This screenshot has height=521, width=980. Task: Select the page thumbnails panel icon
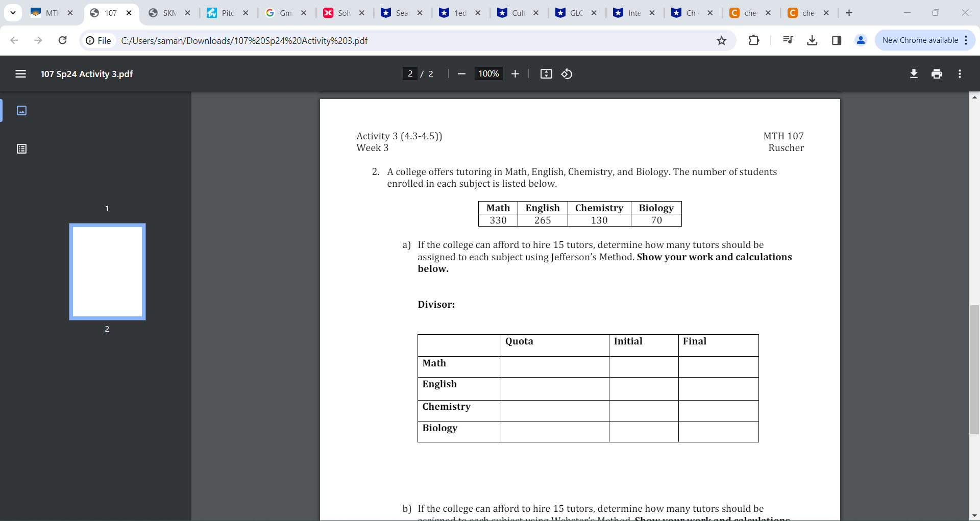pyautogui.click(x=21, y=110)
